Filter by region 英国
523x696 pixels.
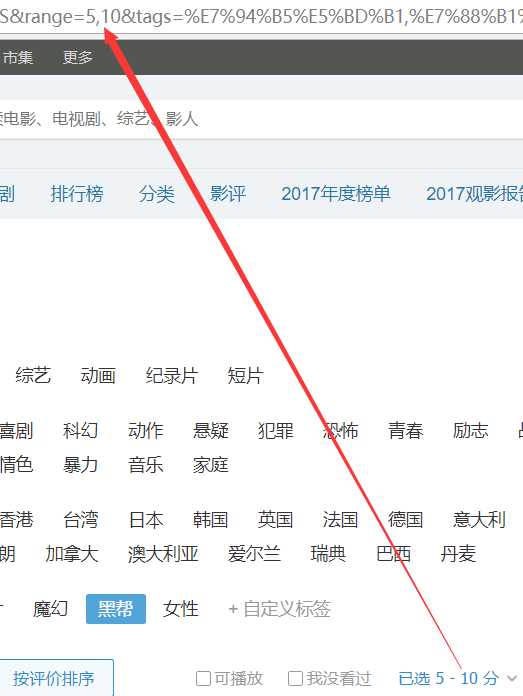(x=275, y=519)
